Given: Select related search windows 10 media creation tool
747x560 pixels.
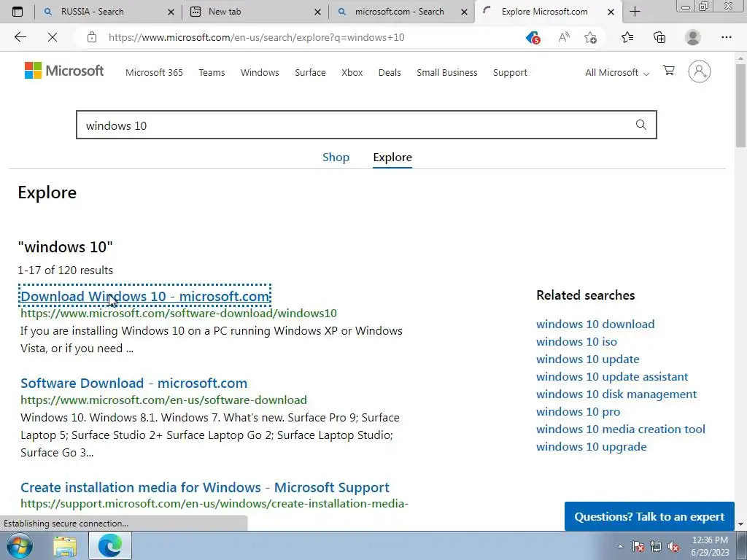Looking at the screenshot, I should point(621,429).
